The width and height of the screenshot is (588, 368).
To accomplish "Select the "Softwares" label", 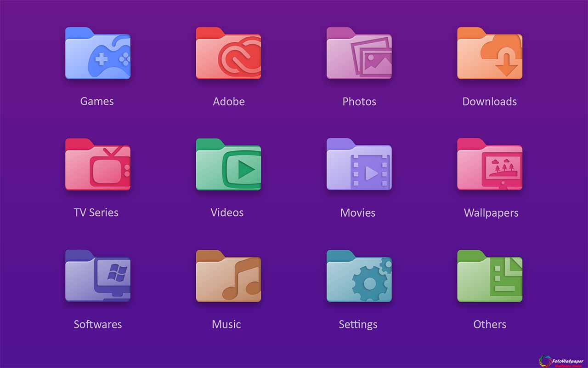I will coord(98,324).
